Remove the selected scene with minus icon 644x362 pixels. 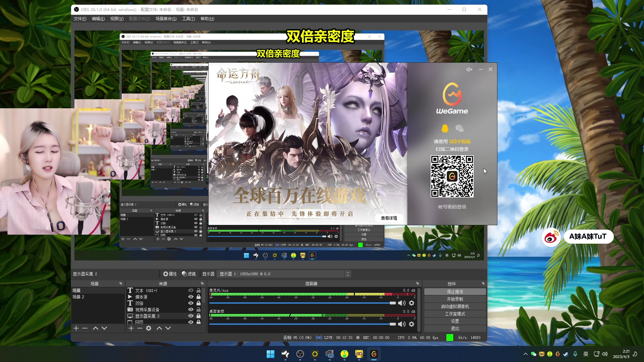coord(85,328)
